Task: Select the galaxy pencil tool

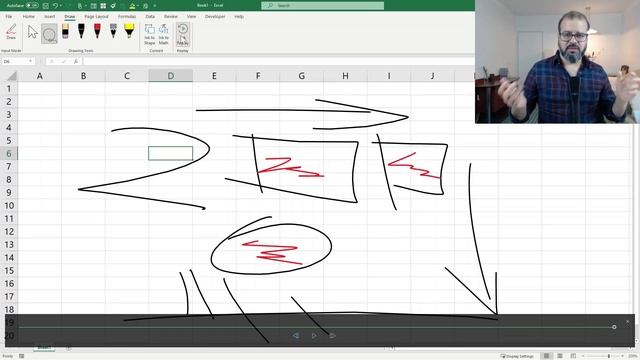Action: (113, 31)
